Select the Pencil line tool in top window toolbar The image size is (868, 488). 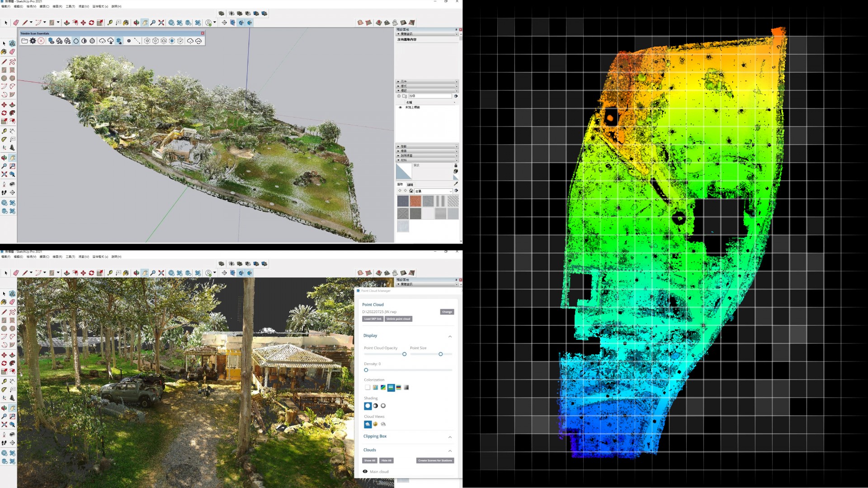pyautogui.click(x=25, y=23)
